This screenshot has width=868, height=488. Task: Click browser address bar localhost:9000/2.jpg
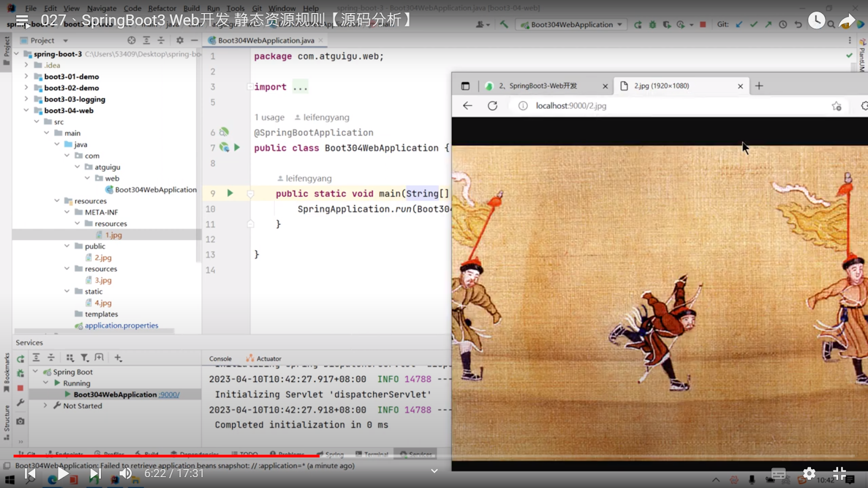[x=571, y=106]
